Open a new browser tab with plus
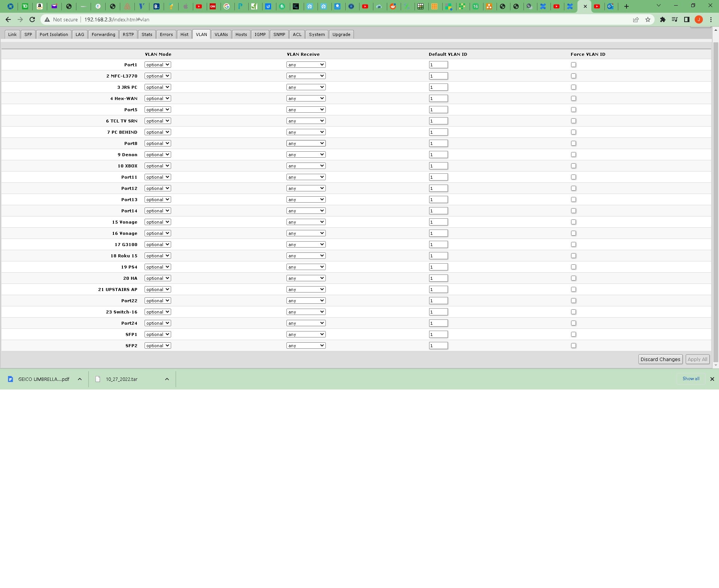Viewport: 719px width, 588px height. pyautogui.click(x=626, y=6)
